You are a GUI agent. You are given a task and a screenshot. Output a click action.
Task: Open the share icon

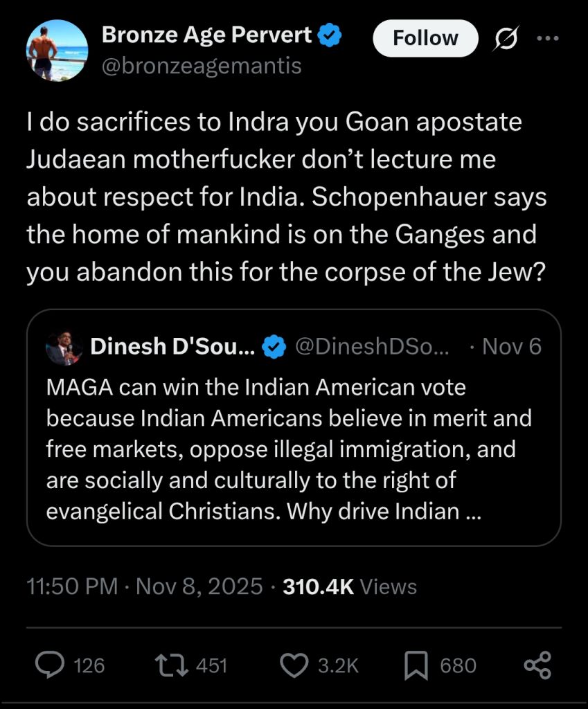(537, 665)
